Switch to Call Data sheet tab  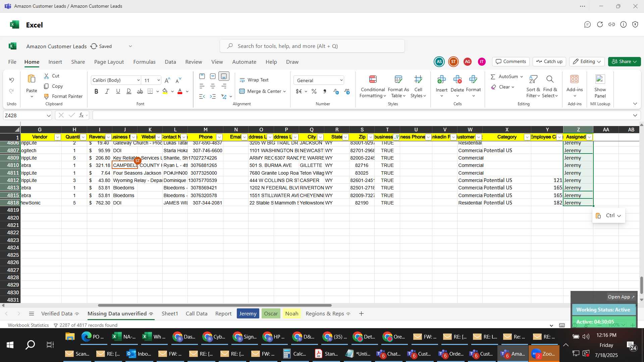click(197, 314)
